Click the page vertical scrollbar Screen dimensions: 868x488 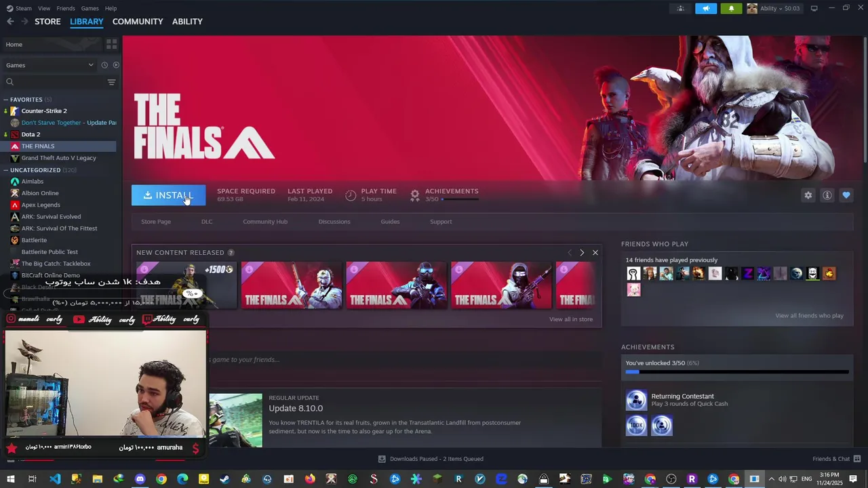coord(865,98)
